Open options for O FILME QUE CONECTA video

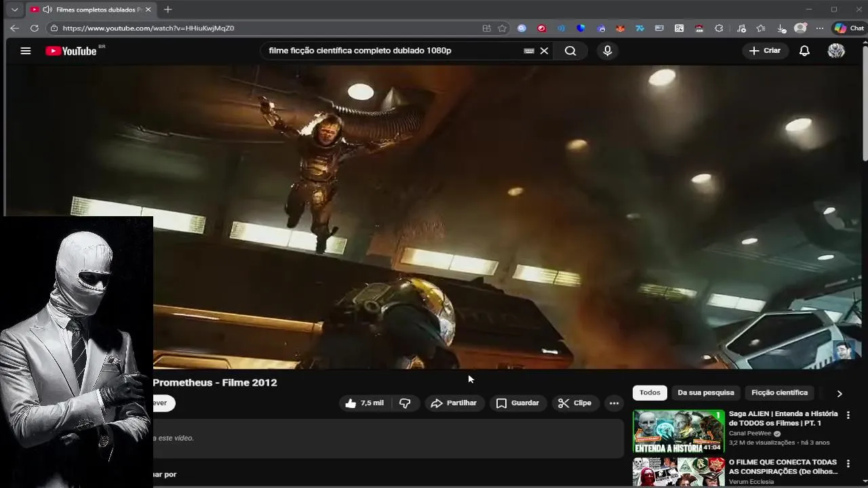(x=848, y=464)
